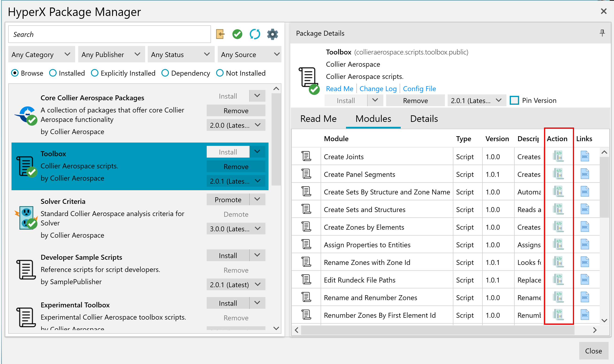Select the Installed radio button
Screen dimensions: 614x364
[53, 73]
